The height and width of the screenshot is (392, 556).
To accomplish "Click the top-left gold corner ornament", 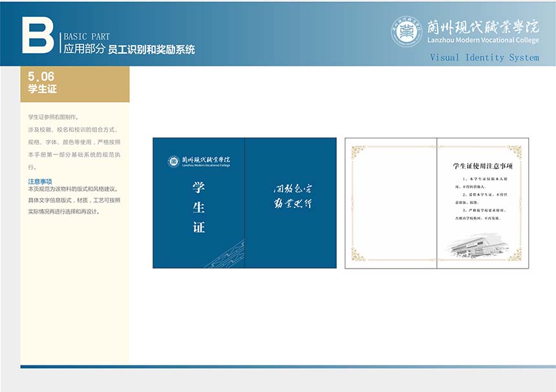I will pos(358,152).
